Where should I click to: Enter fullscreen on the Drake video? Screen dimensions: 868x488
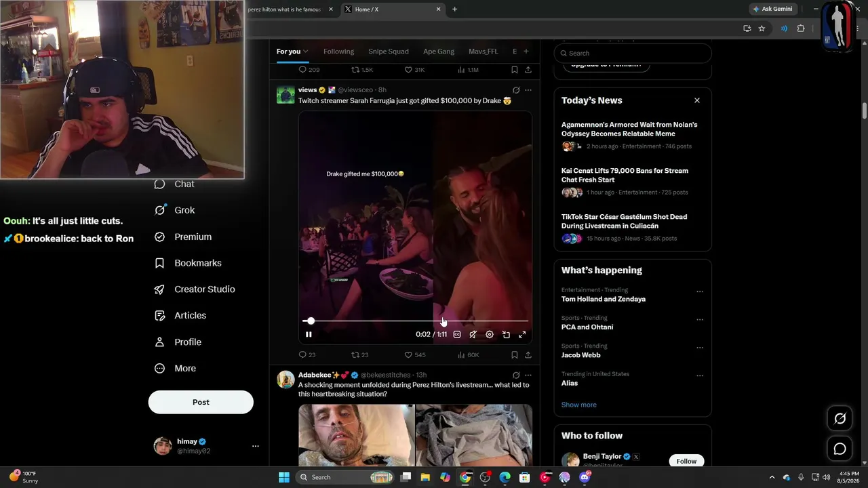(x=522, y=334)
